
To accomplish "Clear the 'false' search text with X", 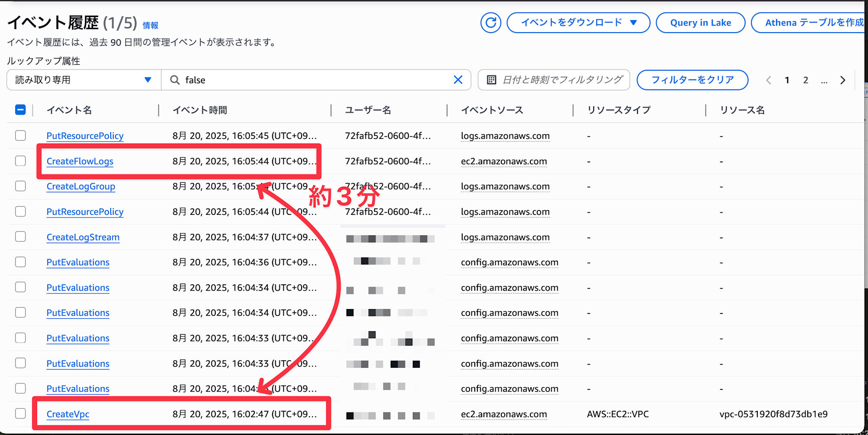I will click(x=458, y=80).
